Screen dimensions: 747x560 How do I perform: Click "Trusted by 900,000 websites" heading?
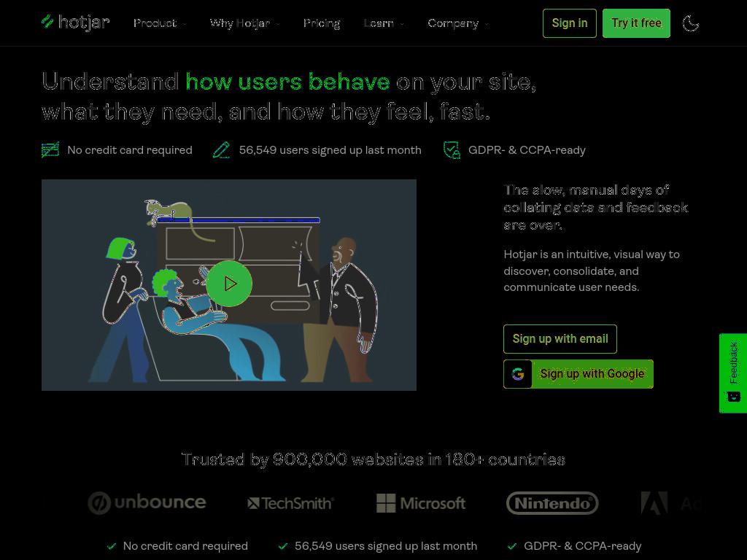coord(373,459)
